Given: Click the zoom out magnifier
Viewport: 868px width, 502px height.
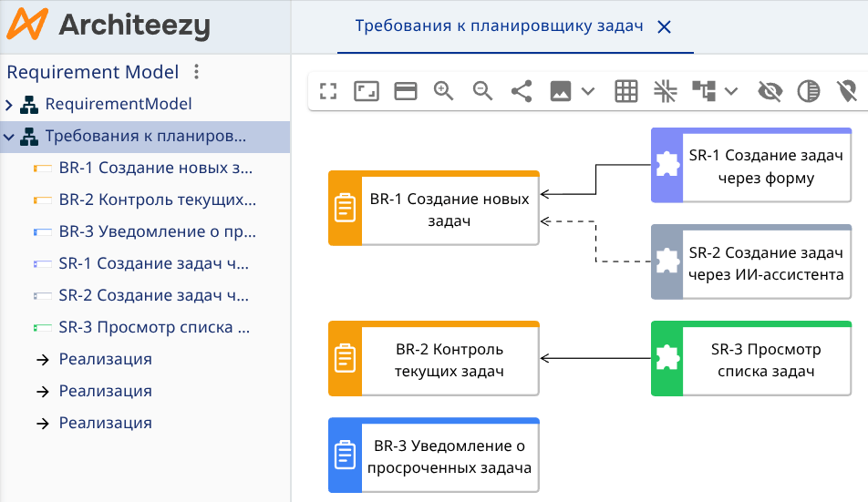Looking at the screenshot, I should point(482,91).
